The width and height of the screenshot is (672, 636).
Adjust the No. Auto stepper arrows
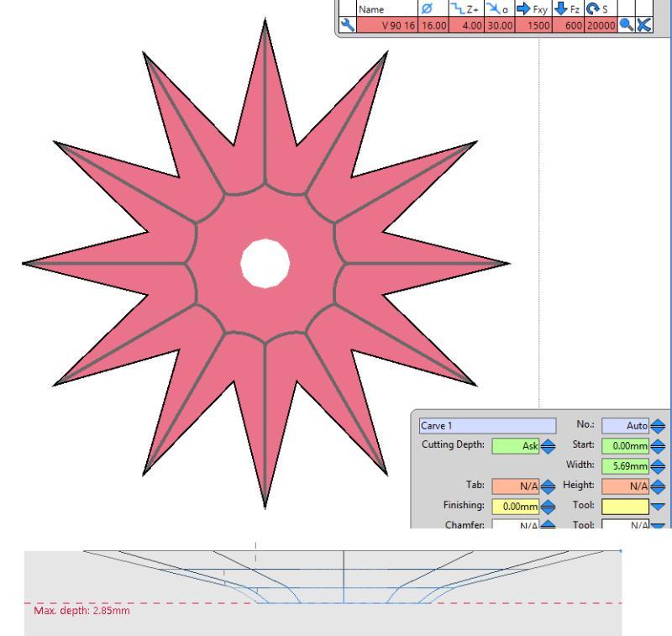656,427
